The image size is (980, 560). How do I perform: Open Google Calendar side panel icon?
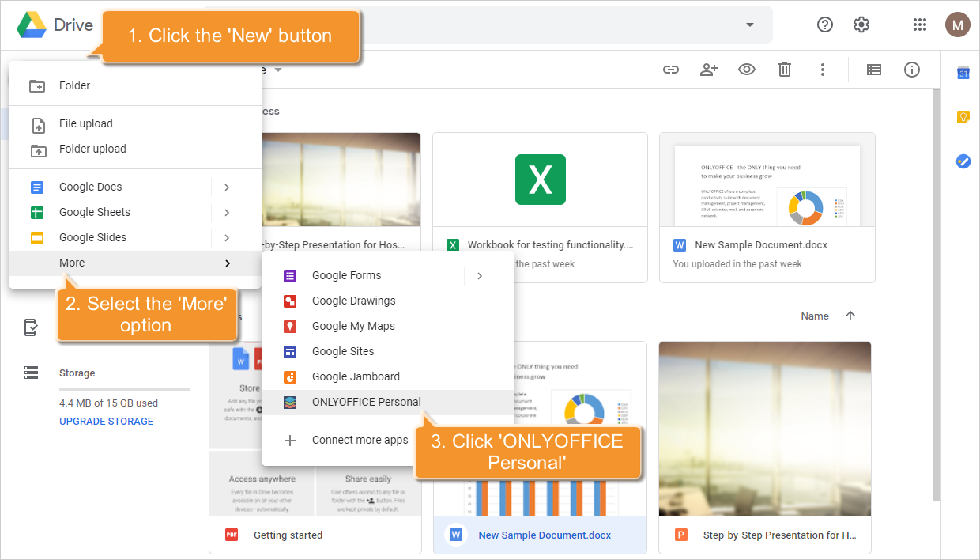pos(963,74)
